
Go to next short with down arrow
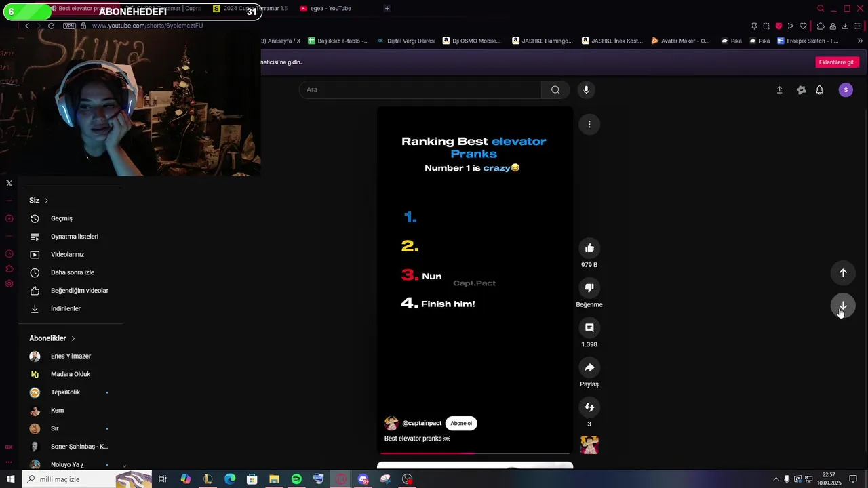tap(843, 306)
